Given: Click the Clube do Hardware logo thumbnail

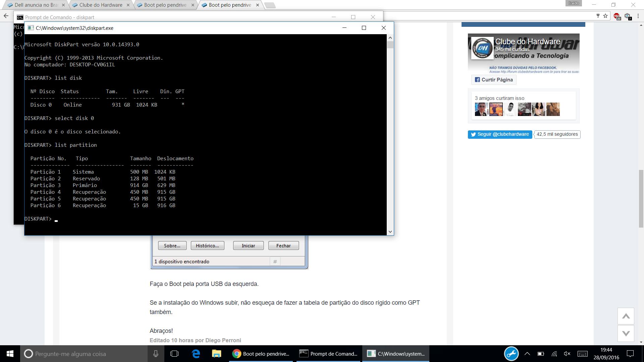Looking at the screenshot, I should 482,48.
